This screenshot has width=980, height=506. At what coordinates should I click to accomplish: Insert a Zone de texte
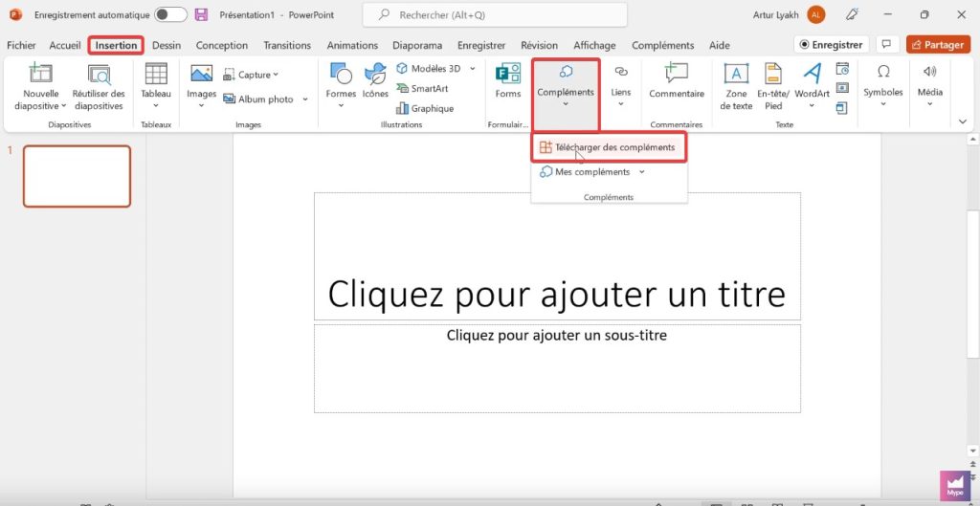(736, 87)
